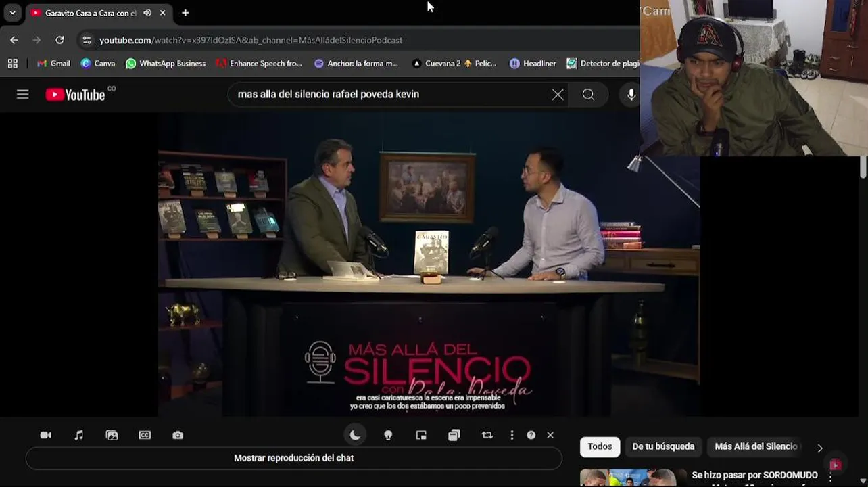The width and height of the screenshot is (868, 487).
Task: Click the video player frame
Action: tap(429, 264)
